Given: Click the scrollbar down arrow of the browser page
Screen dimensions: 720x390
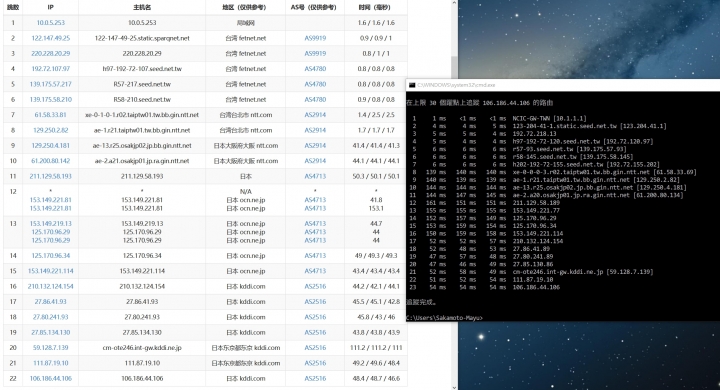Looking at the screenshot, I should click(x=454, y=387).
